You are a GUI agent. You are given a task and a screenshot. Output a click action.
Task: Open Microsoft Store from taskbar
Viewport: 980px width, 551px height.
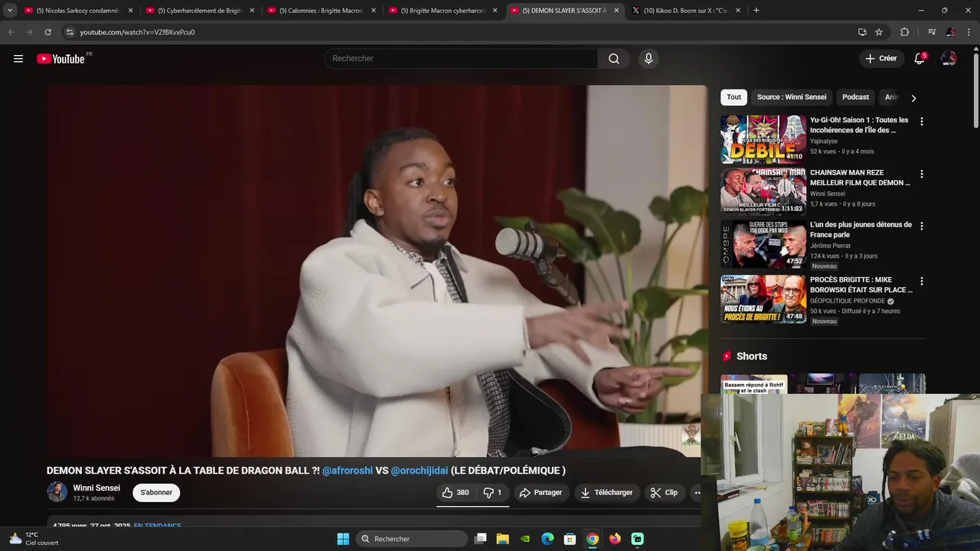point(570,539)
